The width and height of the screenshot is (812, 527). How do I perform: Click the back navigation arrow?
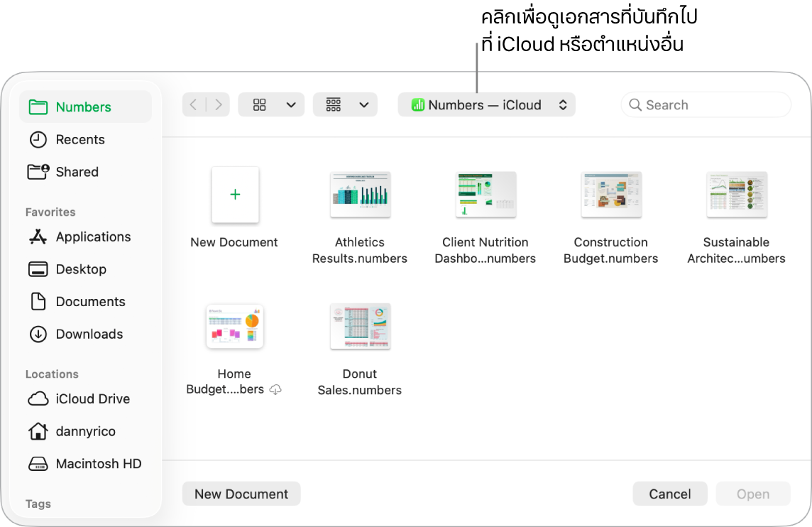coord(192,104)
